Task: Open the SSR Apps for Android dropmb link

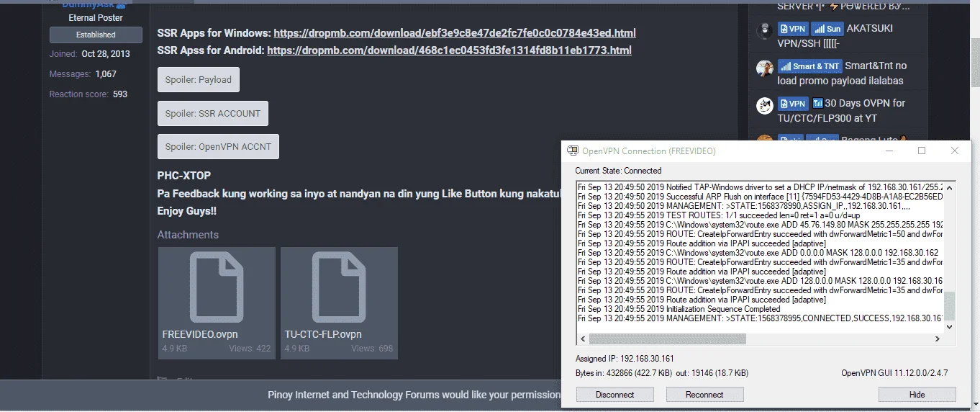Action: [x=449, y=50]
